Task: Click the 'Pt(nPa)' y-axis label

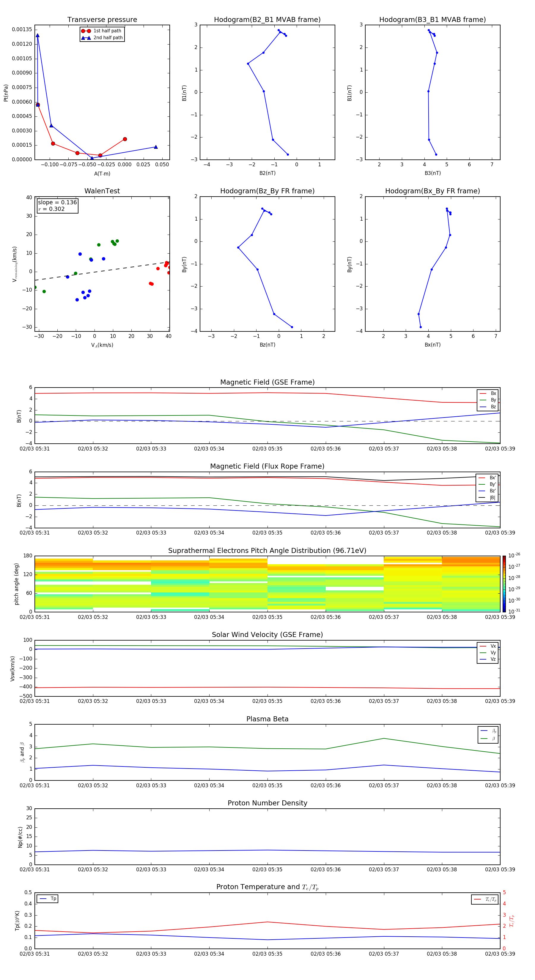Action: 6,93
